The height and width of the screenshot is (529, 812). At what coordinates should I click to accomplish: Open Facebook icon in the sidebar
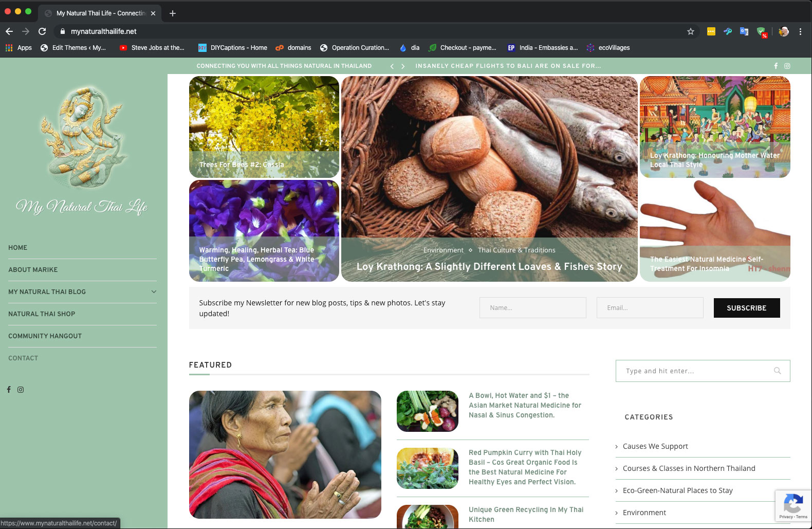click(9, 390)
